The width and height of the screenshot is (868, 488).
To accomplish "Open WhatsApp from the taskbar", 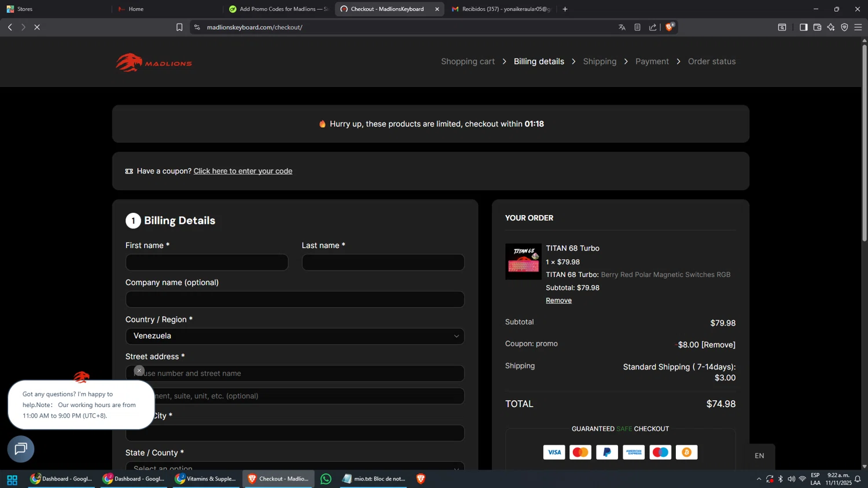I will click(x=326, y=479).
